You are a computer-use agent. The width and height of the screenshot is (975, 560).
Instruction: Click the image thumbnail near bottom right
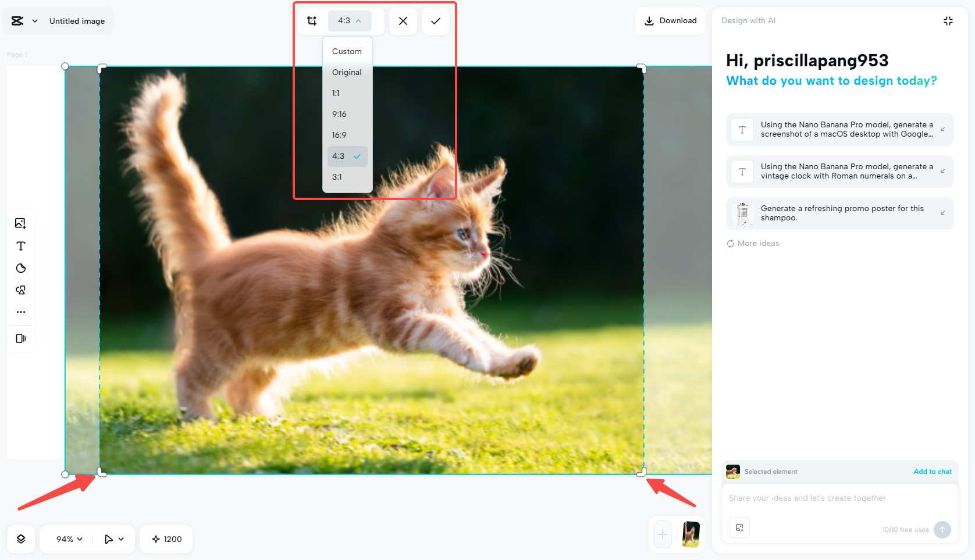pos(690,534)
